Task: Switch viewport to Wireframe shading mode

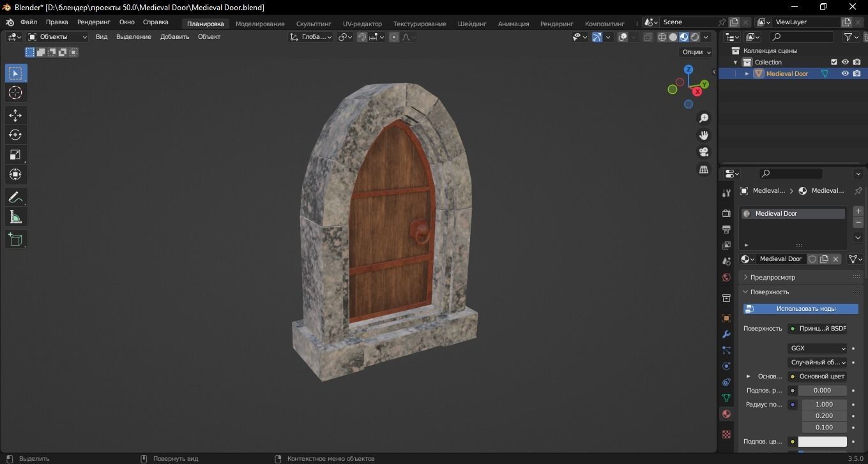Action: [662, 36]
